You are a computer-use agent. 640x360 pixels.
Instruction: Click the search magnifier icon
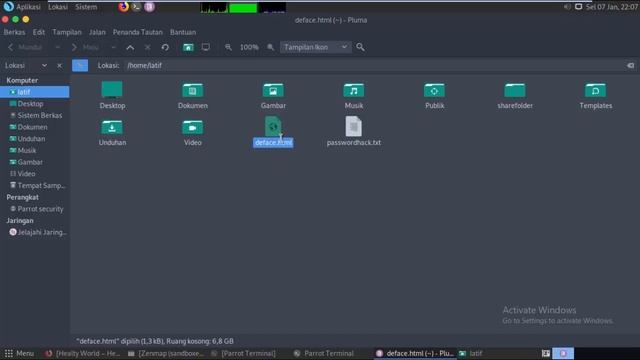click(360, 47)
